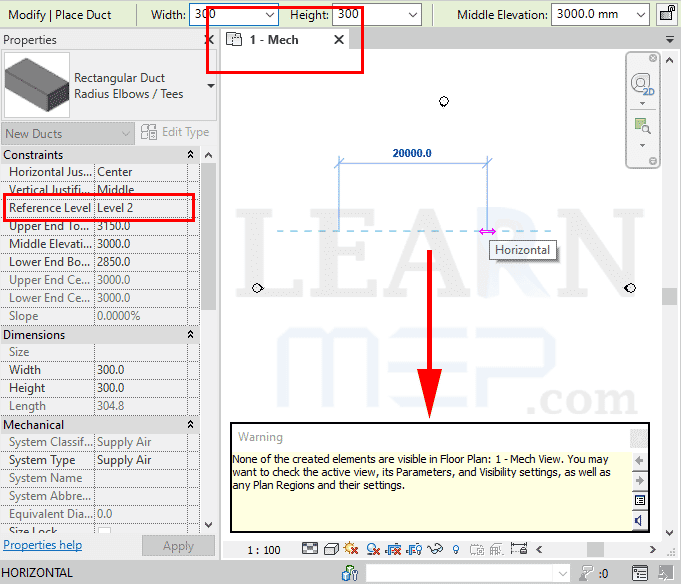
Task: Open the Worksets icon in status bar
Action: pos(350,573)
